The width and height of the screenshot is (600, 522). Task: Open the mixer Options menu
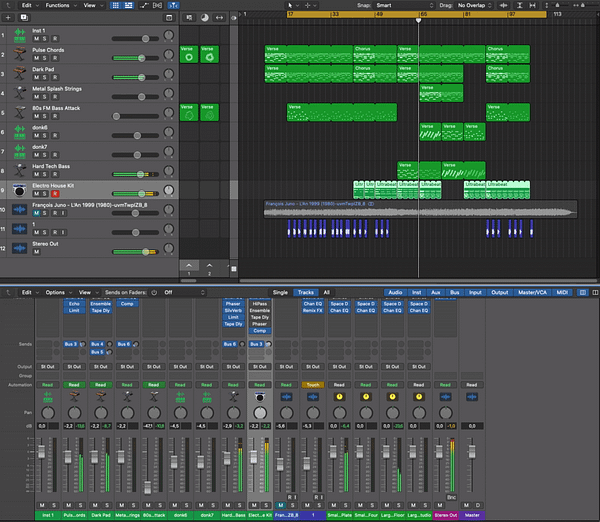[56, 292]
